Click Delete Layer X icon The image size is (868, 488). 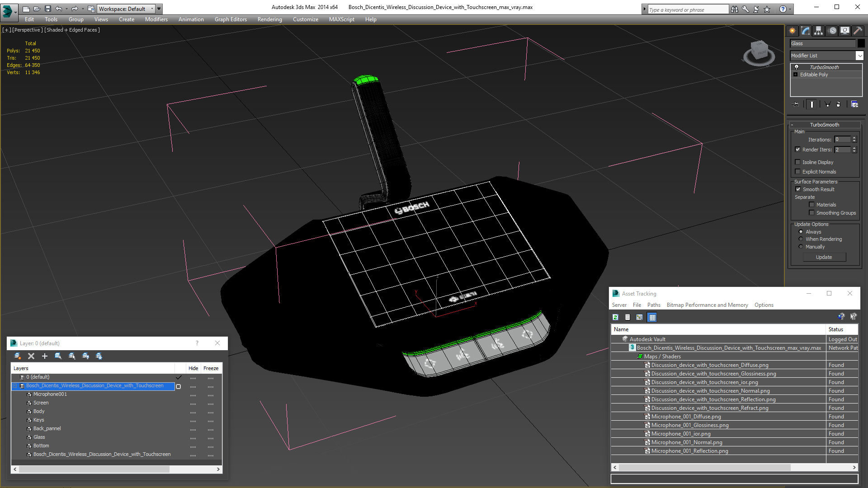pos(31,356)
